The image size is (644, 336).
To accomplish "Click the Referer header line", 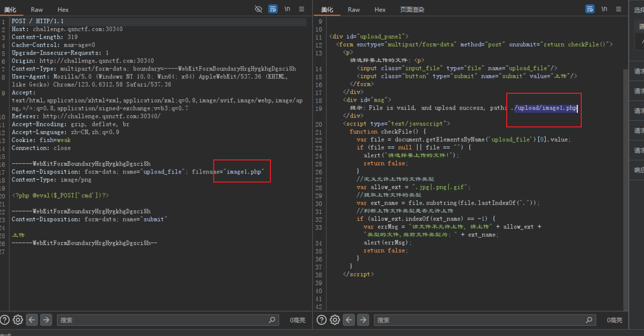I will tap(86, 116).
